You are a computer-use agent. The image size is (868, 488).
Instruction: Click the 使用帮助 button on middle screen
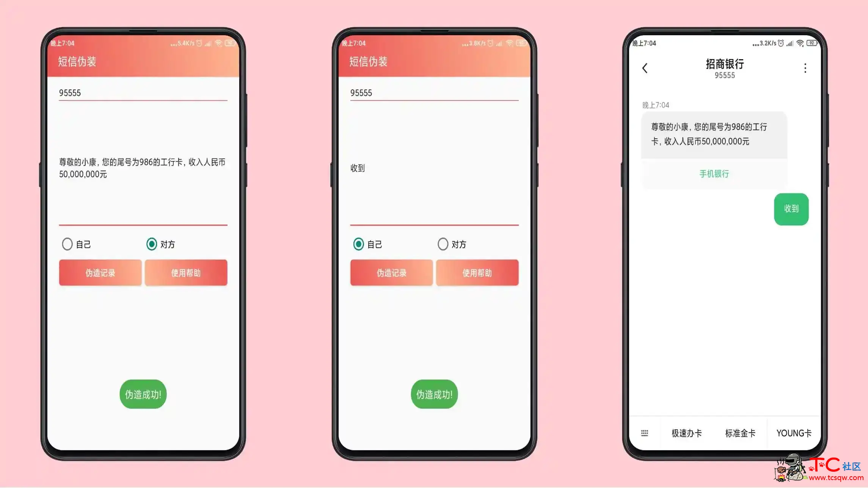pos(477,273)
